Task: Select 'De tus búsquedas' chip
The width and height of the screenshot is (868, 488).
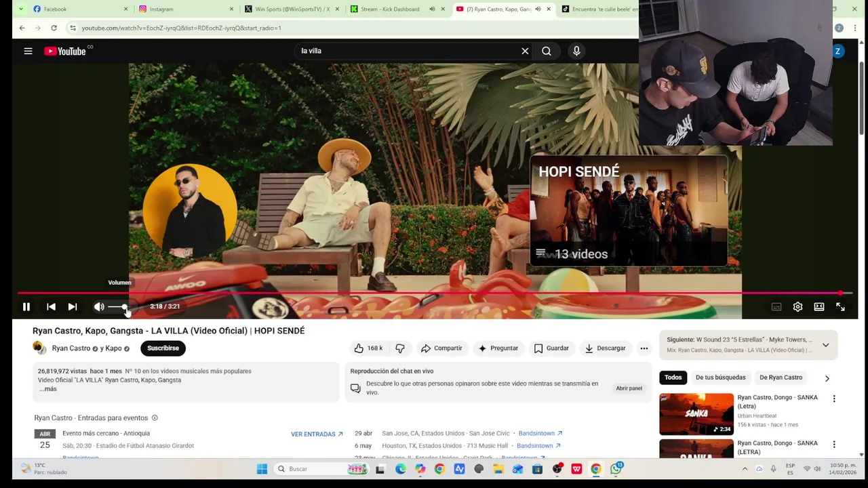Action: (x=720, y=378)
